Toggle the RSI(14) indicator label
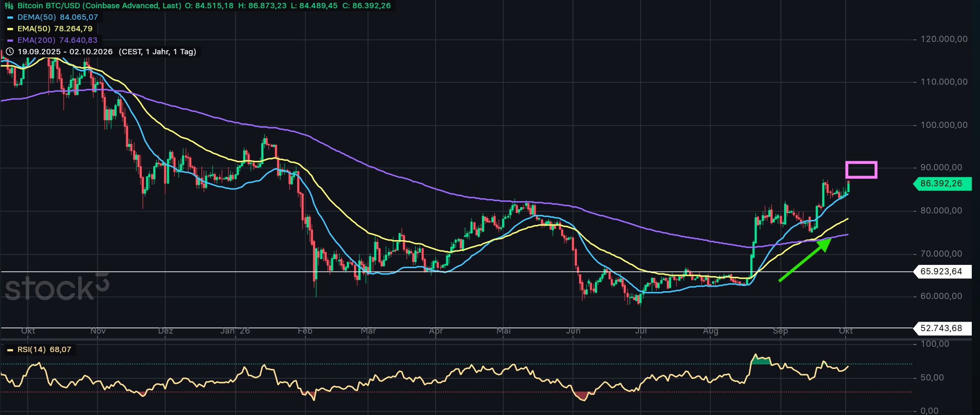Screen dimensions: 980x415 39,350
